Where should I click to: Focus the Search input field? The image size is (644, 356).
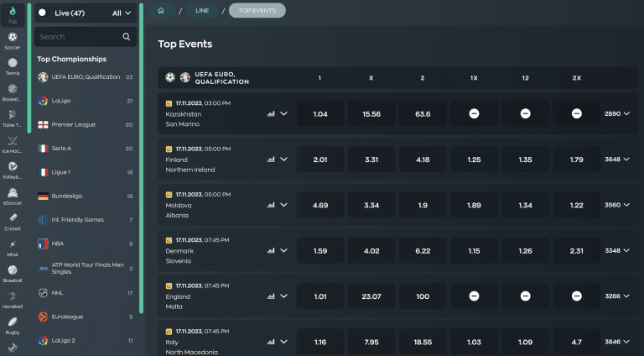[86, 37]
